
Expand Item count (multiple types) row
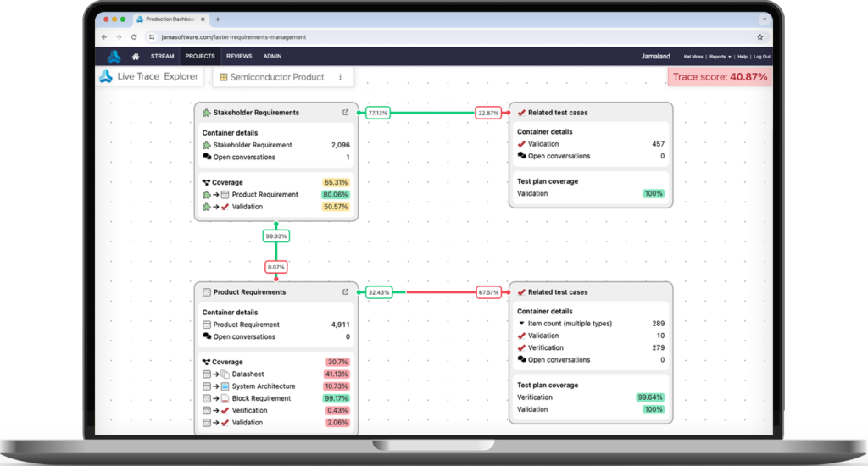tap(521, 323)
